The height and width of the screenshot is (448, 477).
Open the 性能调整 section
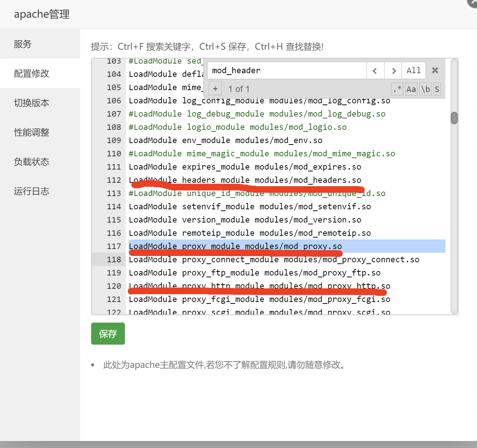[x=31, y=132]
